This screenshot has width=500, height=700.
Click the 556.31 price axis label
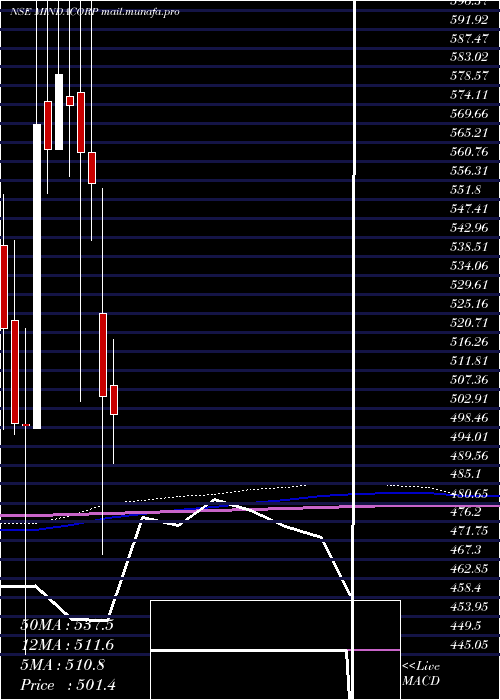point(469,171)
